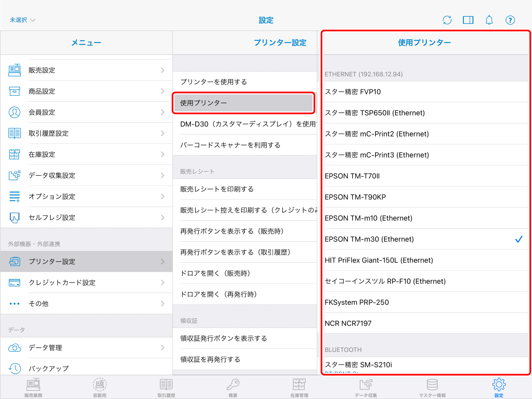Open 精算 key tab in bottom bar
The width and height of the screenshot is (532, 399).
coord(233,388)
